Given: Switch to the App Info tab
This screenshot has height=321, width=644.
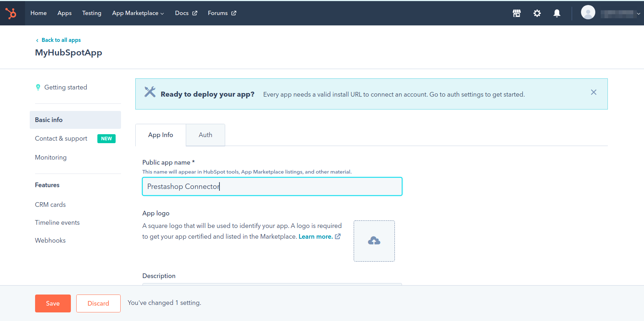Looking at the screenshot, I should (x=161, y=135).
